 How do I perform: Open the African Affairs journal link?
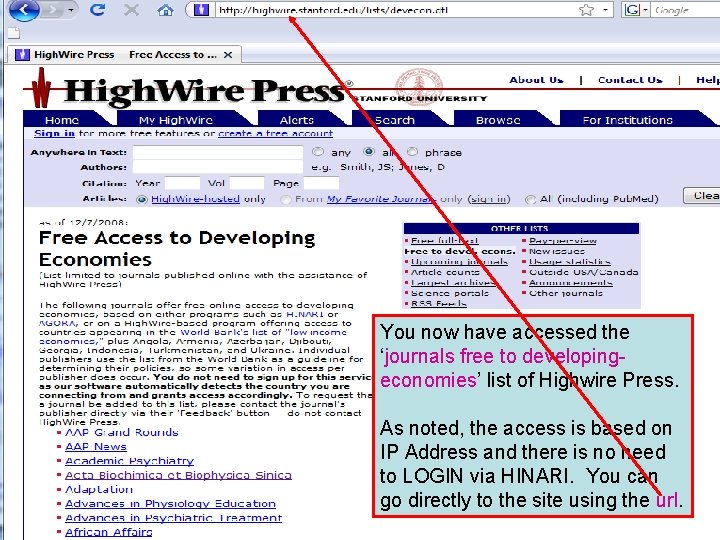coord(108,532)
